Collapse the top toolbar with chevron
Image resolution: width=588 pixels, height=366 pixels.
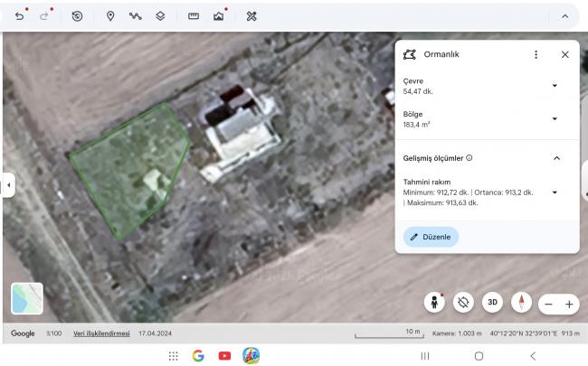click(x=565, y=16)
